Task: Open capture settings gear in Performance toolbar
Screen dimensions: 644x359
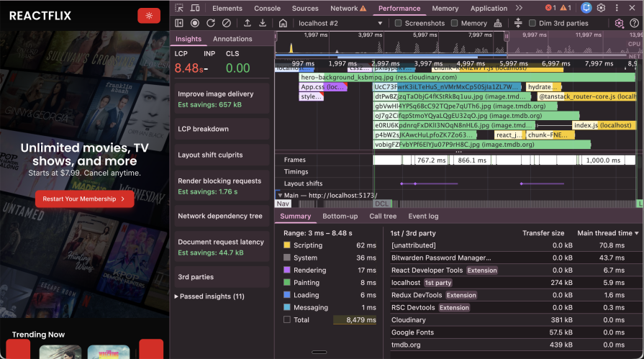Action: 619,23
